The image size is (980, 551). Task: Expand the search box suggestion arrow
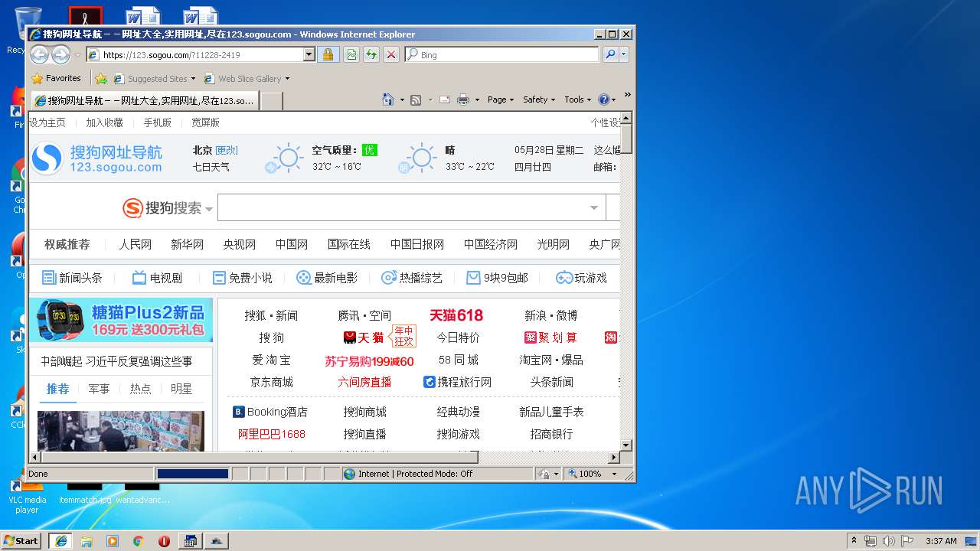point(594,207)
